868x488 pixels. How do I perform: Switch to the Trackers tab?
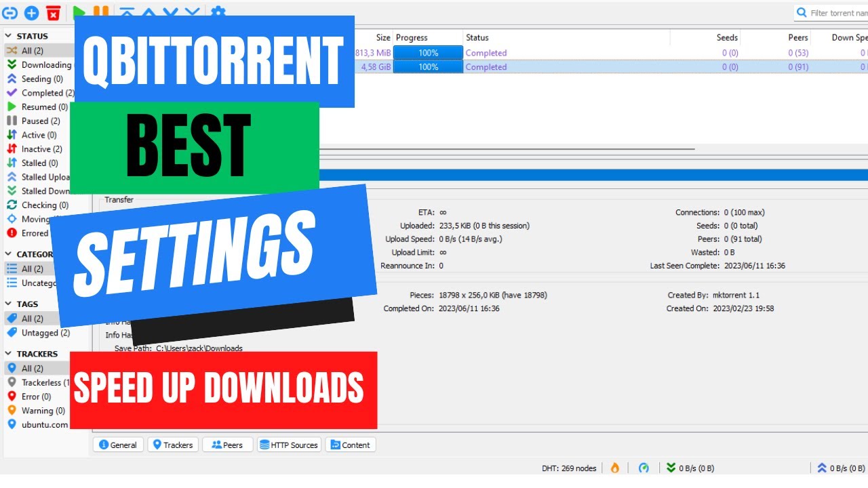coord(172,445)
